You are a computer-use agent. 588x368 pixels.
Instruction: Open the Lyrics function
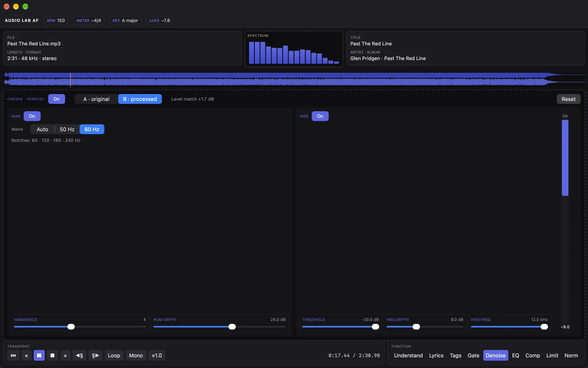(x=436, y=355)
